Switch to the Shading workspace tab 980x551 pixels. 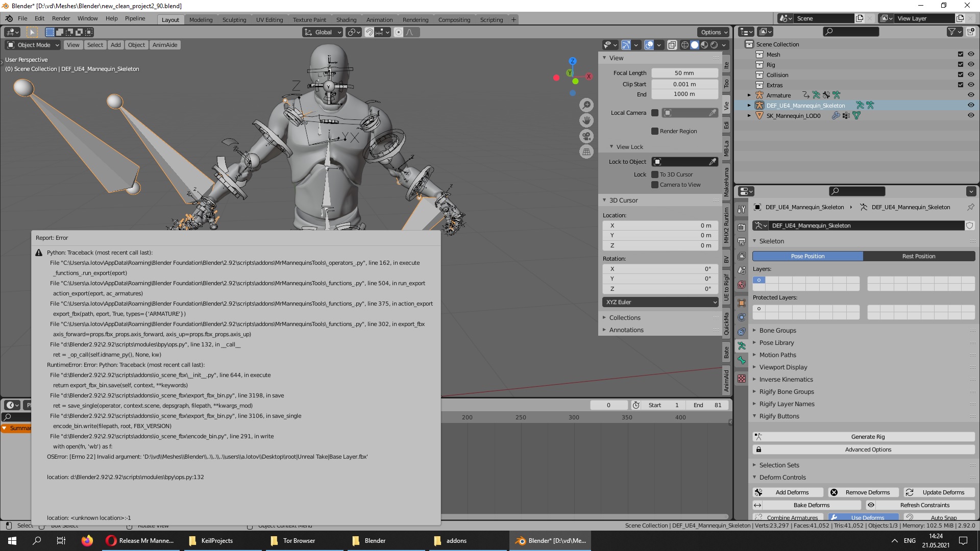346,20
